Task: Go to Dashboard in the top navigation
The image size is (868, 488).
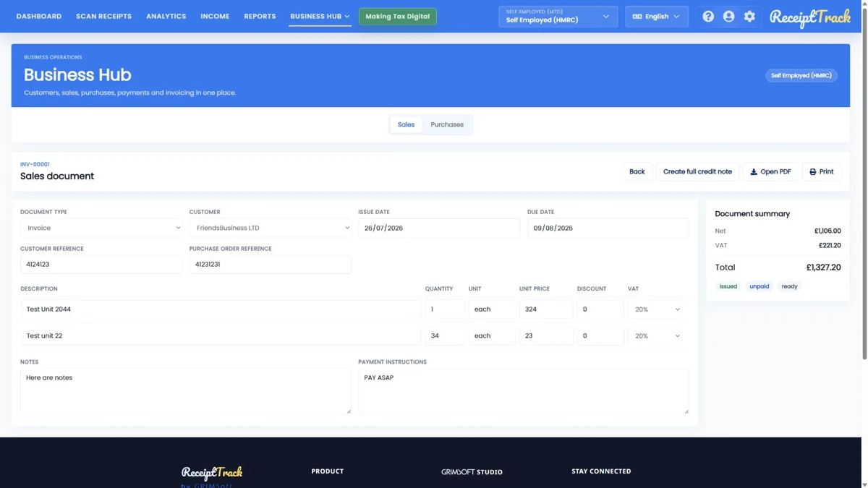Action: tap(39, 16)
